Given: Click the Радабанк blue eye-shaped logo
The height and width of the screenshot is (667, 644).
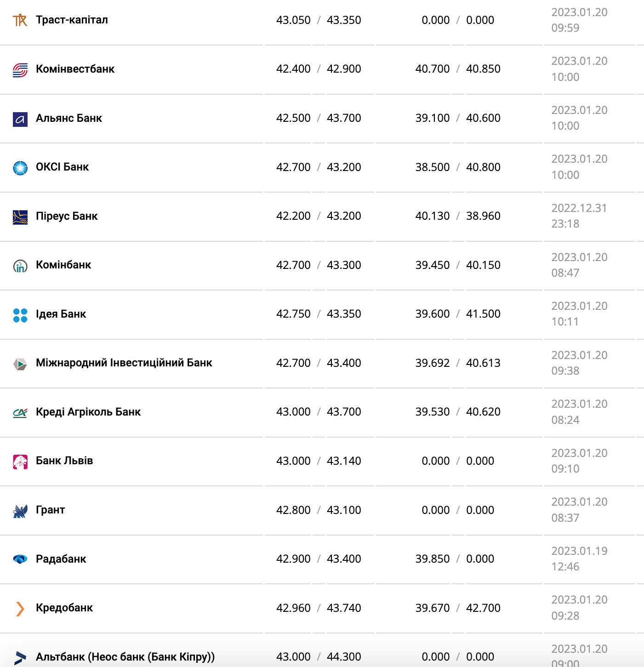Looking at the screenshot, I should [20, 559].
